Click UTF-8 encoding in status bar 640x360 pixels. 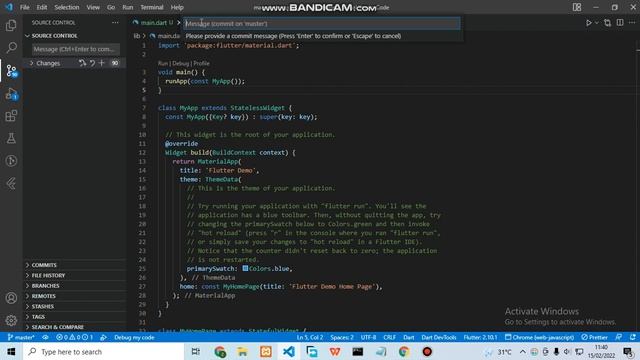pyautogui.click(x=368, y=338)
